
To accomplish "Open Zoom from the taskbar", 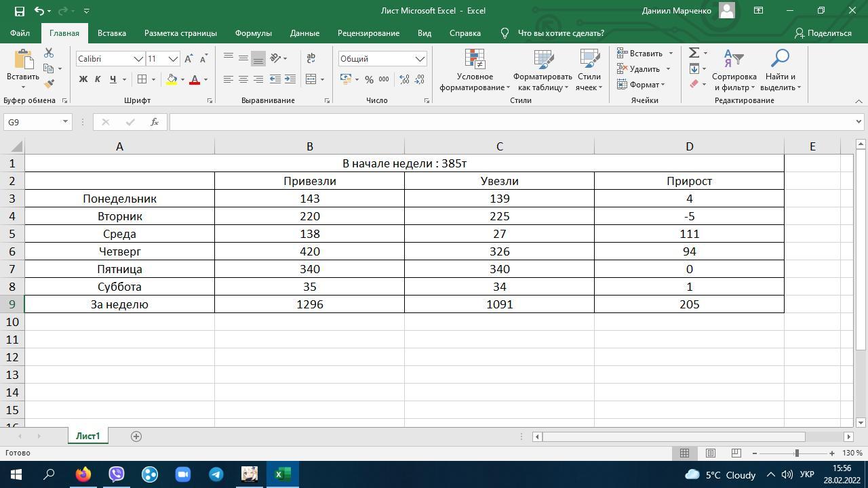I will point(183,474).
